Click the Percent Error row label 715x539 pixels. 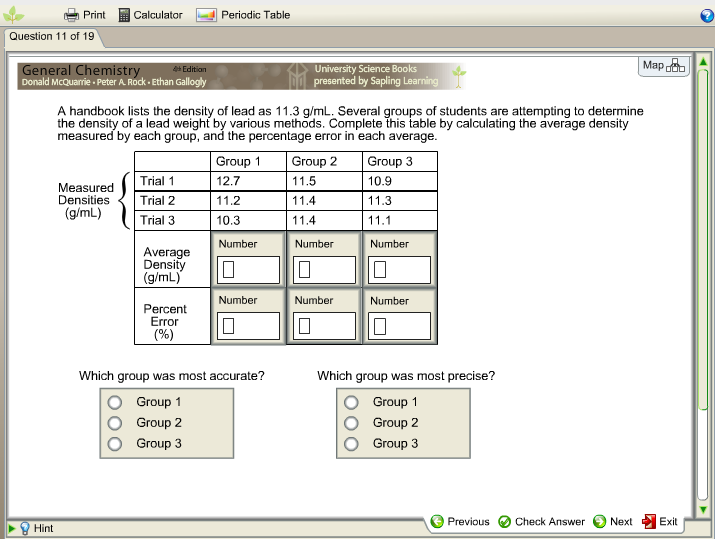point(165,321)
